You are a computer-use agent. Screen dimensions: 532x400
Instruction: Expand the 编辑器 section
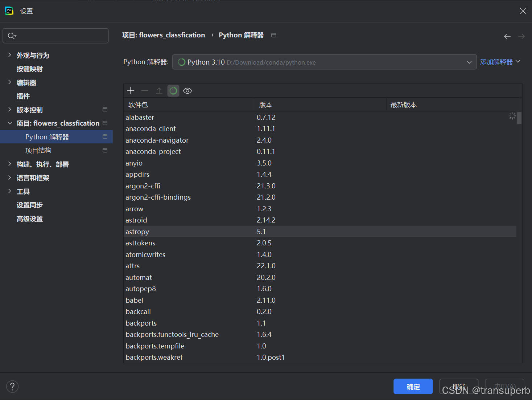[9, 82]
